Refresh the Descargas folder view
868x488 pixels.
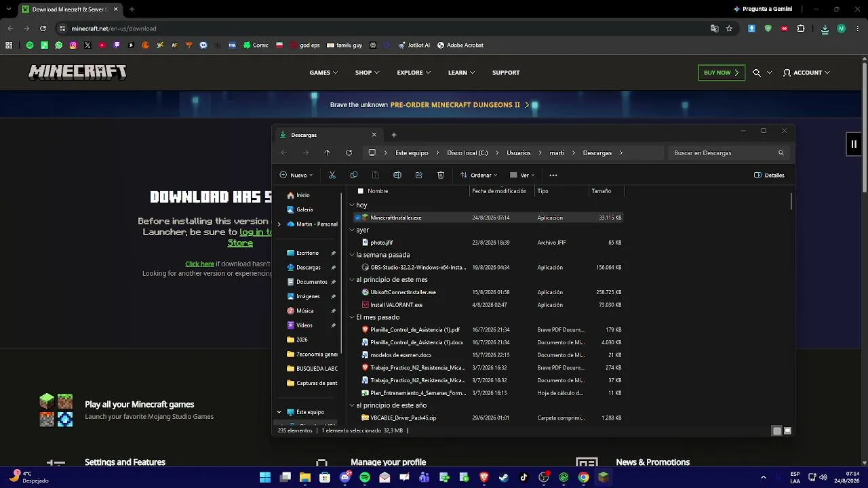click(349, 152)
